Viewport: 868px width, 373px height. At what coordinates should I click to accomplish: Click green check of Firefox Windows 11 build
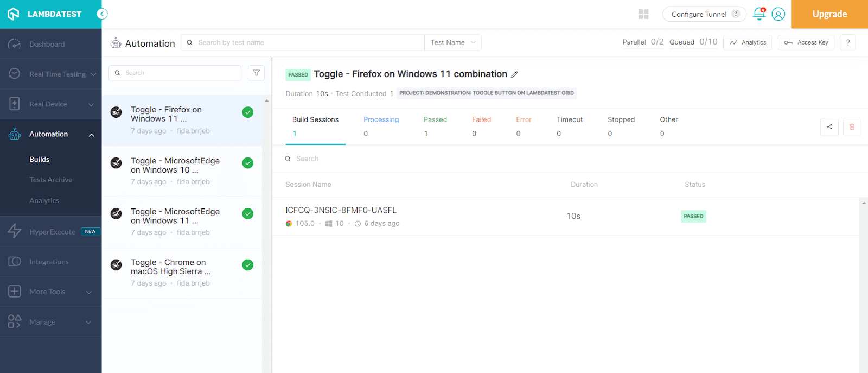248,112
